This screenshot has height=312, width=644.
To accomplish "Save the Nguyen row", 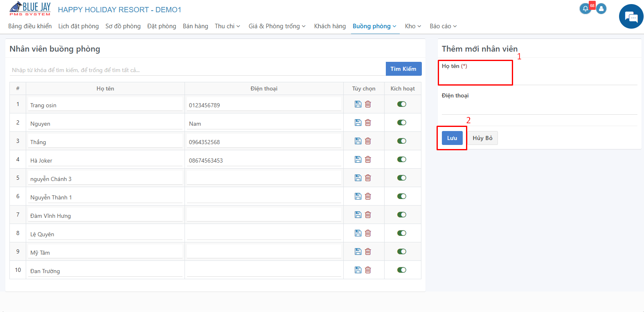I will coord(358,122).
